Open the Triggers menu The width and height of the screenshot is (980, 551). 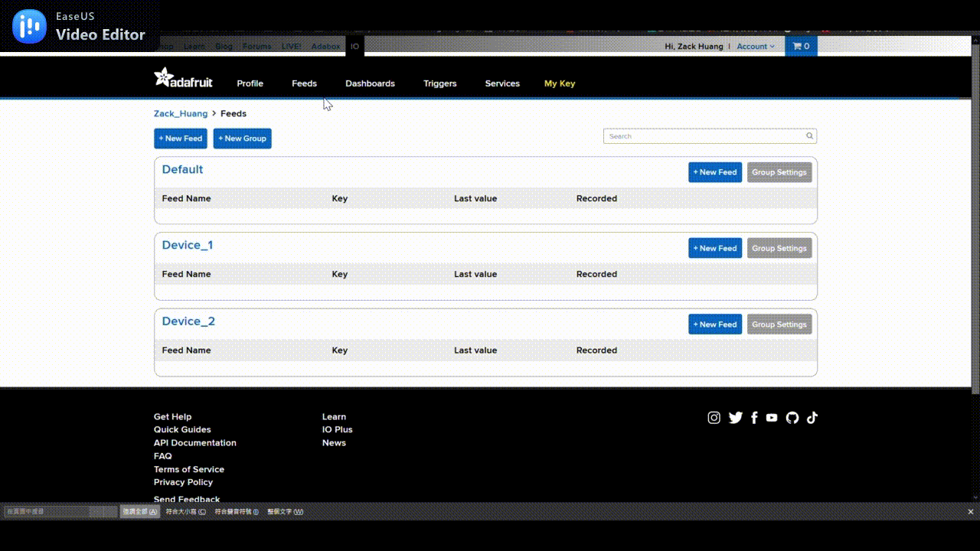pos(440,83)
